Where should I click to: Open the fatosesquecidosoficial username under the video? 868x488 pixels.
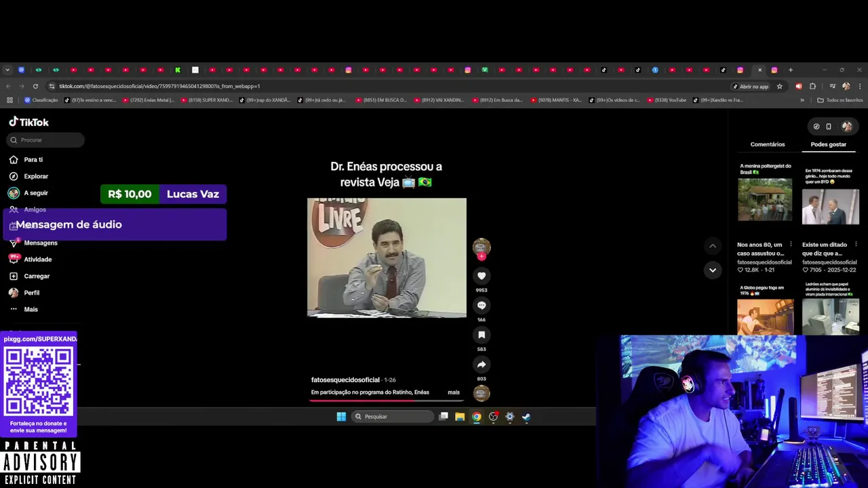pyautogui.click(x=345, y=380)
